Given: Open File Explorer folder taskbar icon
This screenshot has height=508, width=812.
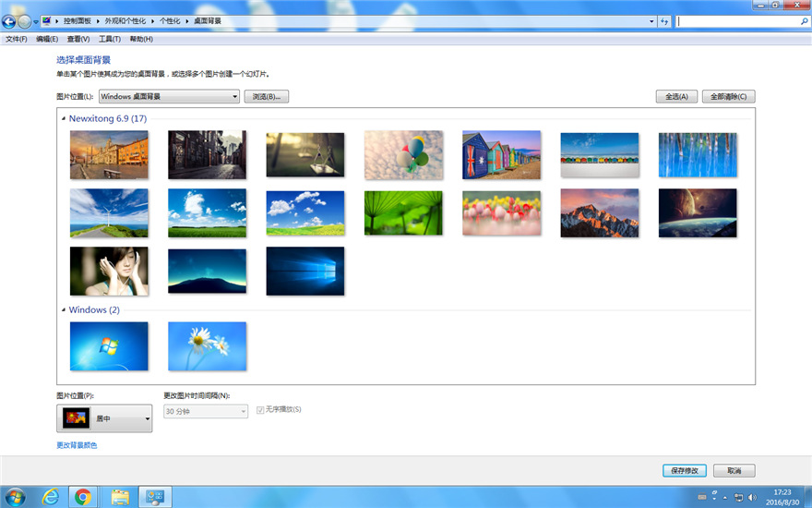Looking at the screenshot, I should (x=120, y=498).
